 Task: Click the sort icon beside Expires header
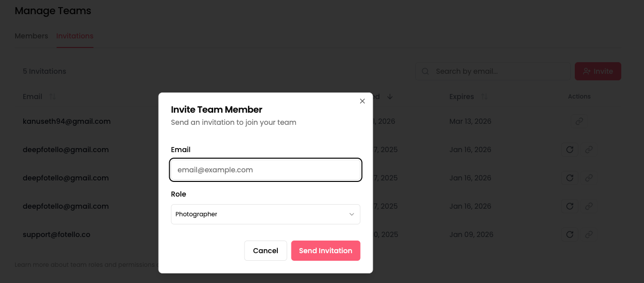484,97
